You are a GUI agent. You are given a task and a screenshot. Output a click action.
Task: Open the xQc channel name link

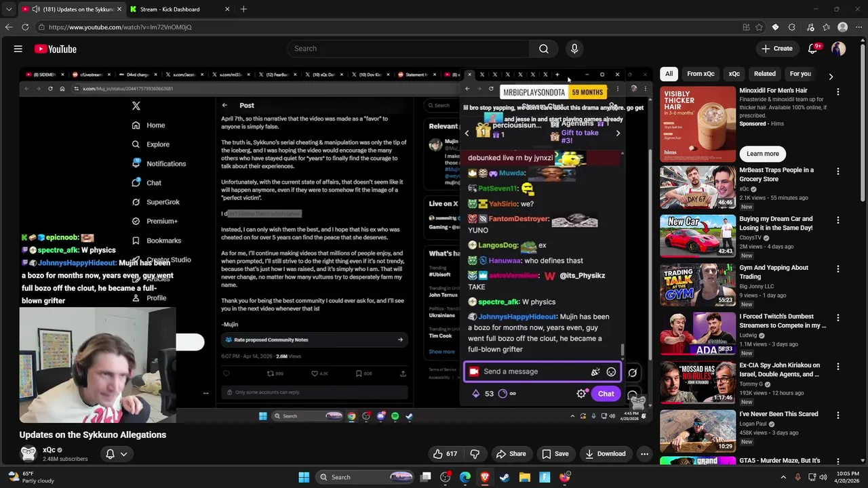pyautogui.click(x=49, y=450)
